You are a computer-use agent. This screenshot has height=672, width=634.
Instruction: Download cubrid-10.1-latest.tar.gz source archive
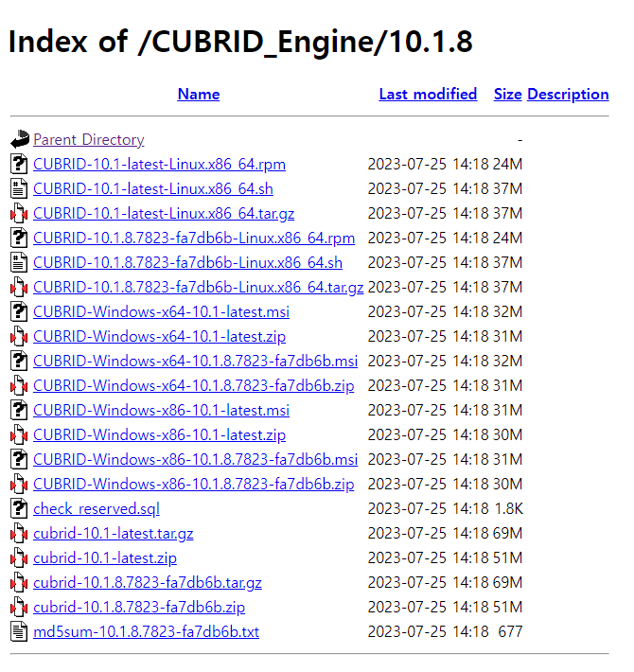(114, 534)
